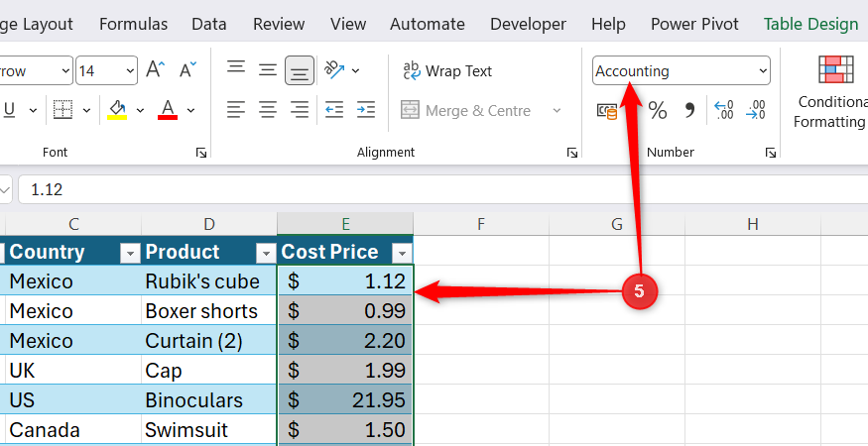Open the borders dropdown arrow
868x446 pixels.
coord(86,111)
